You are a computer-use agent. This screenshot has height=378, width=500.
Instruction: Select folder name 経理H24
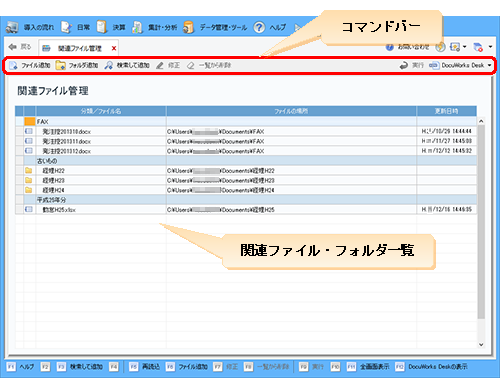[x=53, y=190]
